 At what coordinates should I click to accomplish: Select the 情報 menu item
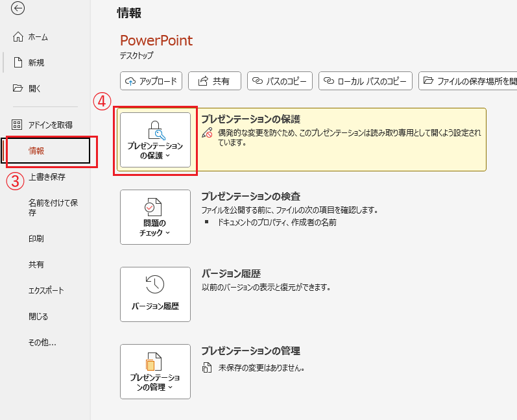[x=46, y=151]
